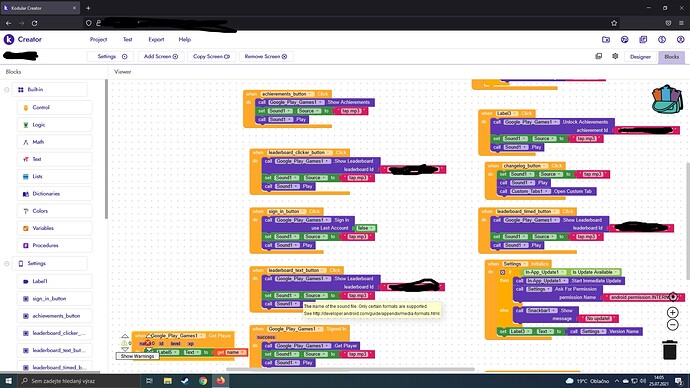
Task: Open Custom_Tabs1 dropdown in Open Custom Tab block
Action: coord(531,191)
